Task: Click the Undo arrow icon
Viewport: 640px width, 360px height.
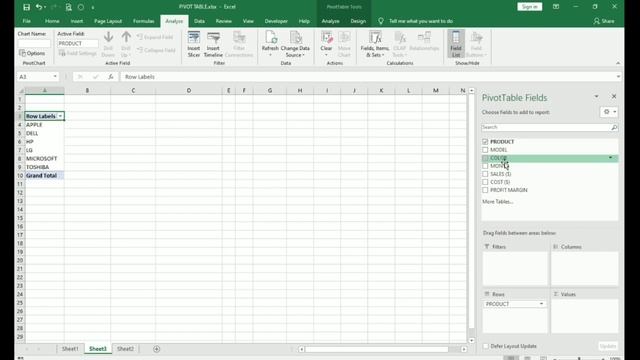Action: (x=38, y=7)
